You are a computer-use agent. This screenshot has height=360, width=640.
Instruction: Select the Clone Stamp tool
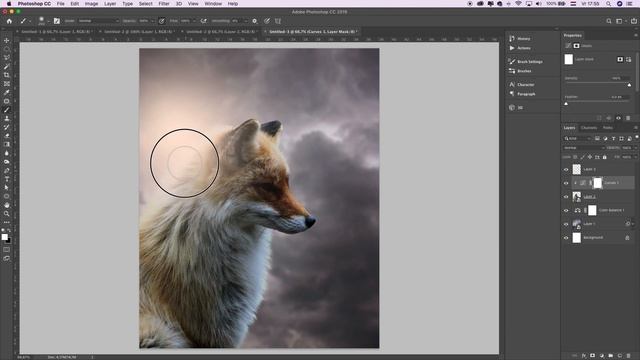(7, 118)
